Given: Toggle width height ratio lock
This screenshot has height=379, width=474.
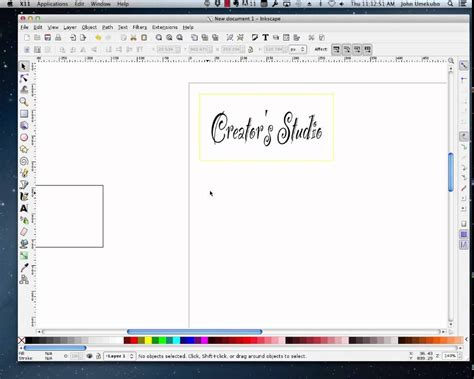Looking at the screenshot, I should click(250, 50).
